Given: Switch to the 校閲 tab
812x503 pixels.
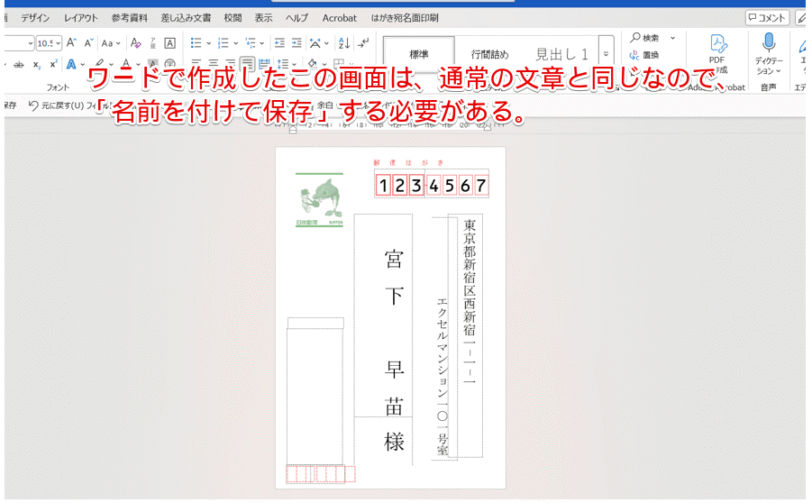Looking at the screenshot, I should 233,18.
